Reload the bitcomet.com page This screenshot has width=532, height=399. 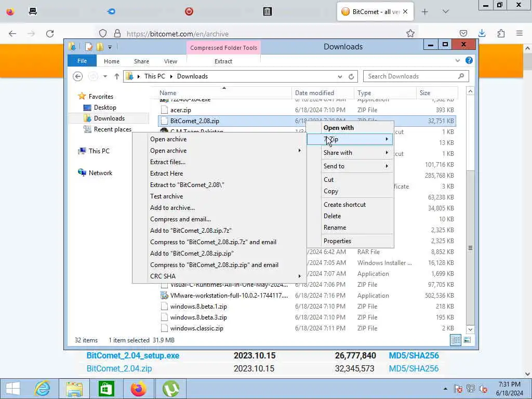[x=50, y=34]
